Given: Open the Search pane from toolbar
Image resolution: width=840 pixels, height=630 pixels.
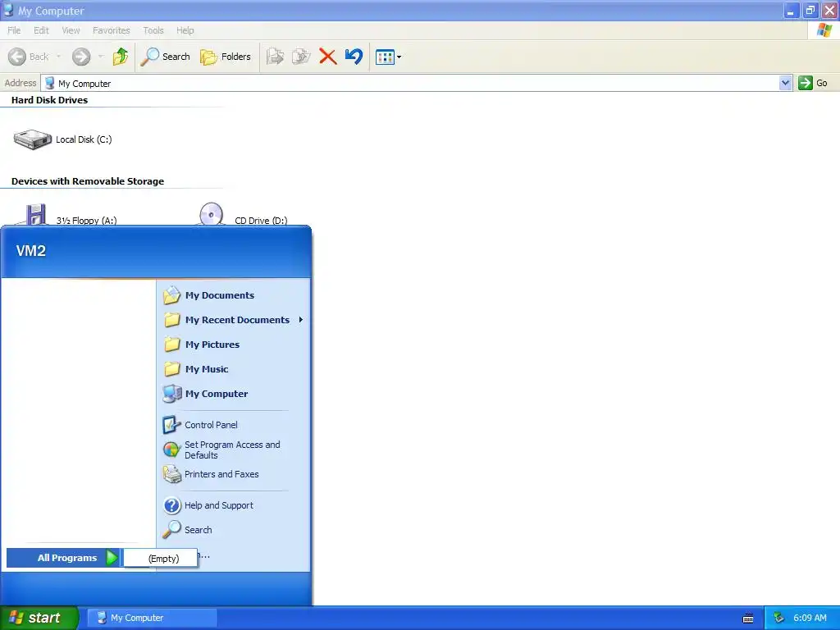Looking at the screenshot, I should (x=165, y=57).
